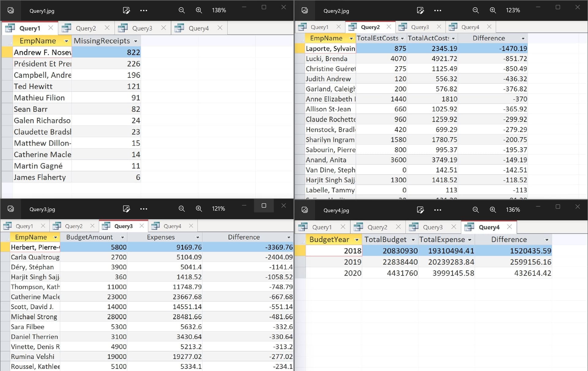Zoom in on Query3.jpg photo viewer

click(199, 209)
